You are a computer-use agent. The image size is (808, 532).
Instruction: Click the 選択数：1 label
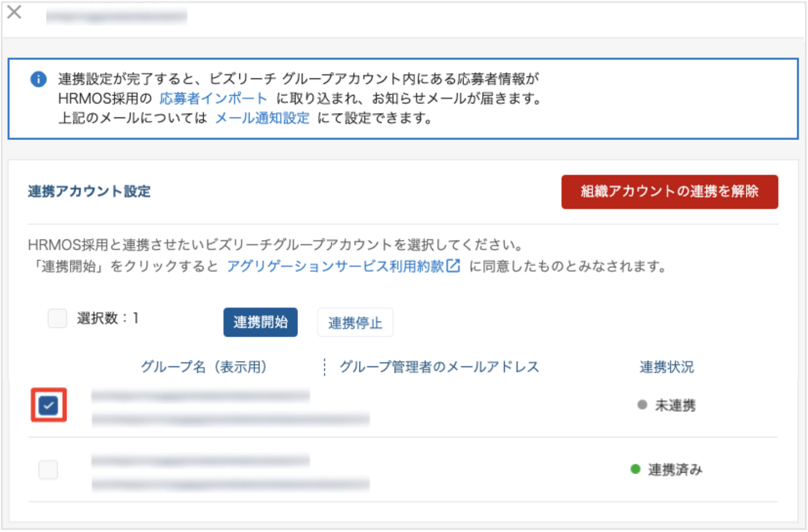pyautogui.click(x=108, y=318)
